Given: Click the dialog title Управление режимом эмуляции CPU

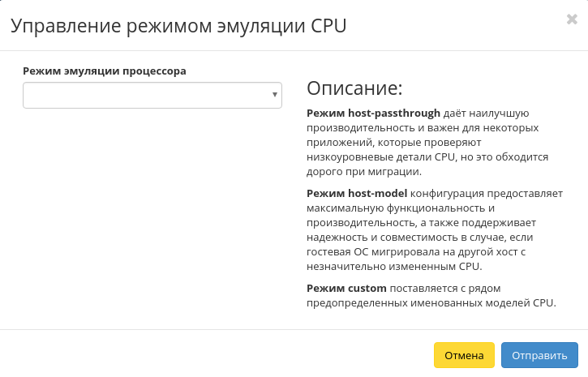Looking at the screenshot, I should pyautogui.click(x=178, y=26).
